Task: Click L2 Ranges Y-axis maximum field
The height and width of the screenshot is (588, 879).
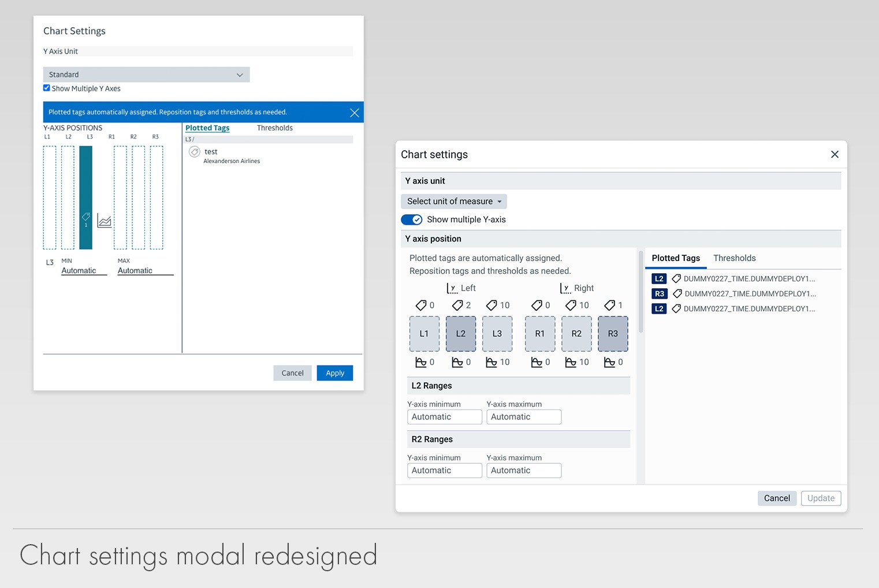Action: [524, 417]
